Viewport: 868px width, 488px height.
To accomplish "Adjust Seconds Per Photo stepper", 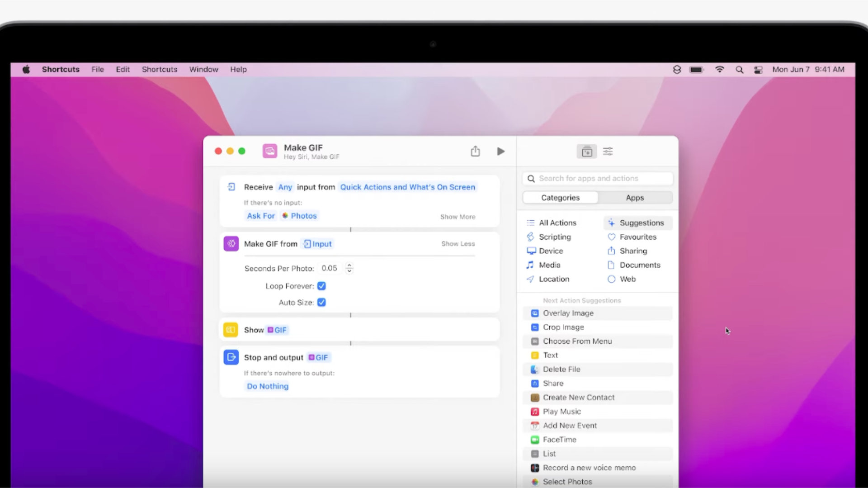I will point(349,268).
